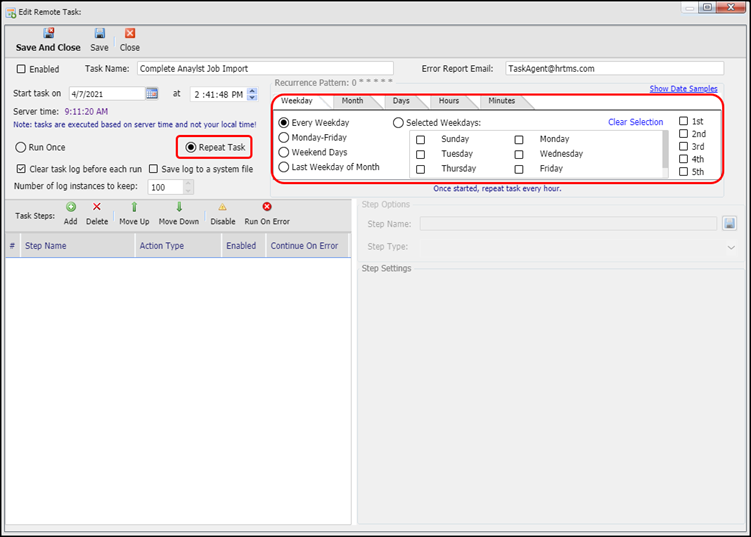Click the Save And Close toolbar icon
The height and width of the screenshot is (537, 751).
click(48, 33)
